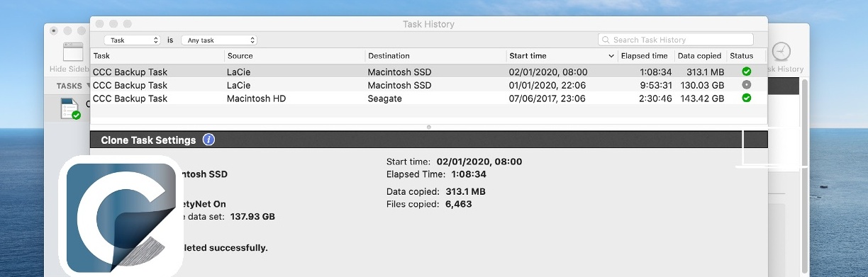Image resolution: width=868 pixels, height=277 pixels.
Task: Open the Task History clock icon
Action: [781, 52]
